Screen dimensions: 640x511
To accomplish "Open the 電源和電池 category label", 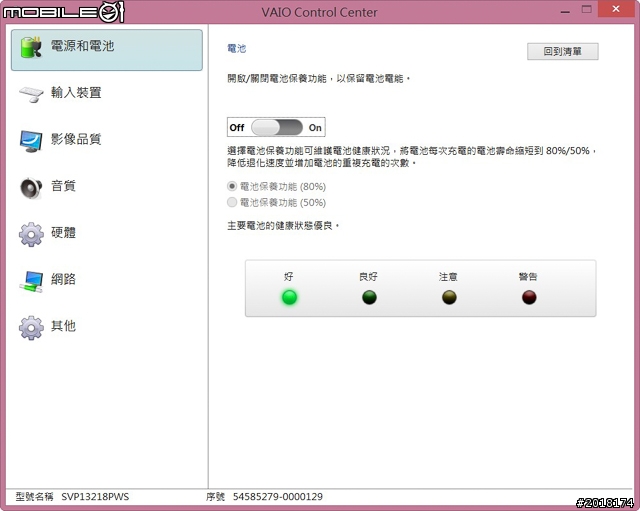I will [x=82, y=46].
